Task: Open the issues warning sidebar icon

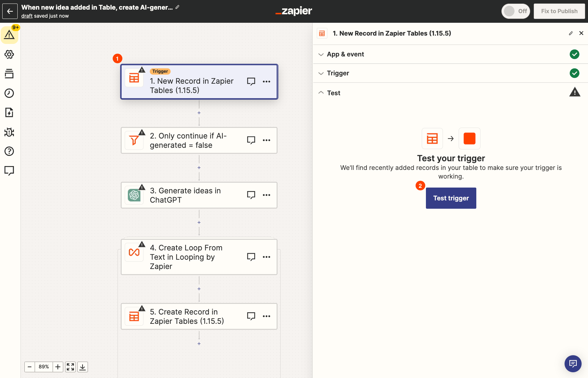Action: (x=9, y=35)
